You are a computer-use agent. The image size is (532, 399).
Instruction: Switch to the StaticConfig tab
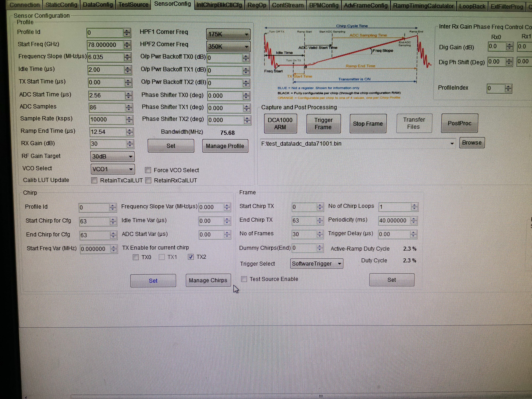[x=61, y=5]
